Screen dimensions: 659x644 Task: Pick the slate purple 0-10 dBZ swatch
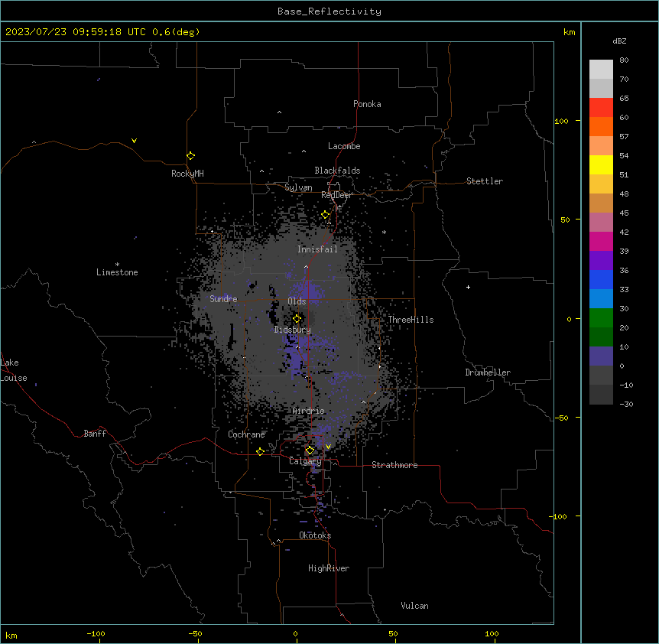tap(601, 356)
